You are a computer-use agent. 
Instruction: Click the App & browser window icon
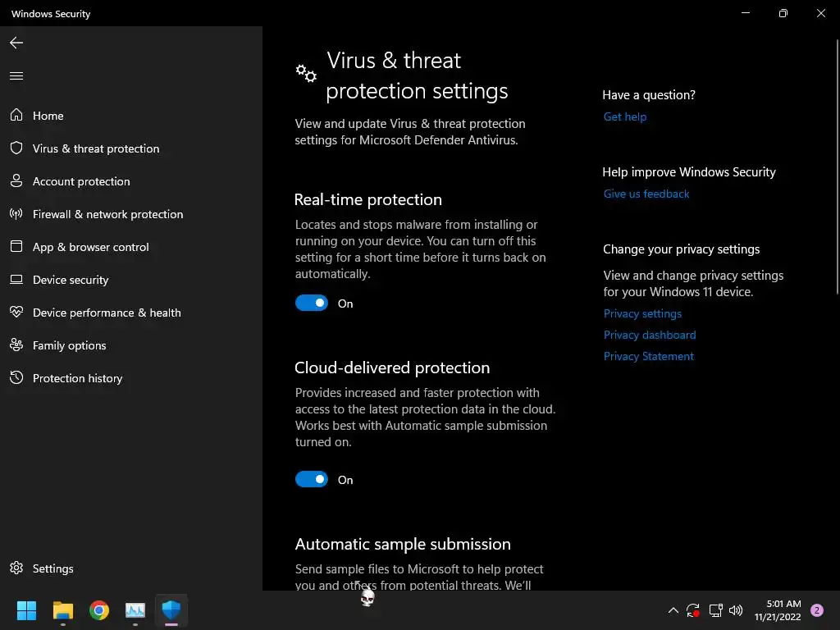tap(16, 246)
